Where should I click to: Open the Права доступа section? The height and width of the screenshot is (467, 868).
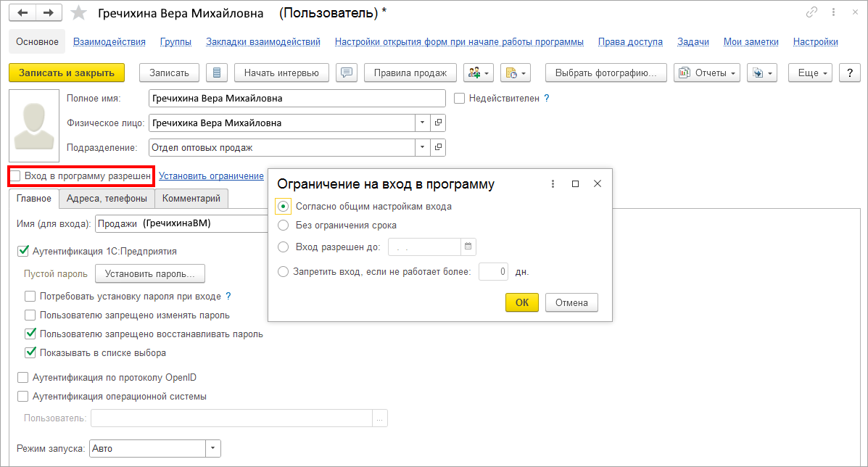(630, 42)
